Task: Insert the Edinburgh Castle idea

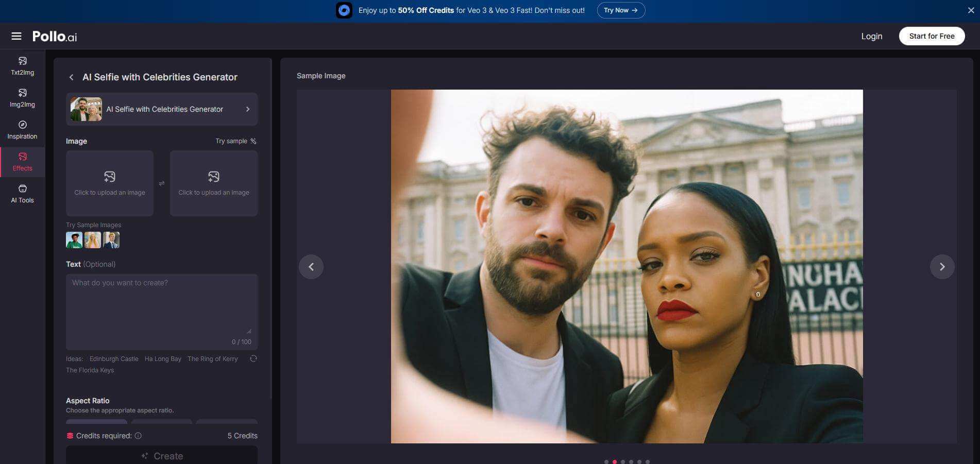Action: tap(113, 358)
